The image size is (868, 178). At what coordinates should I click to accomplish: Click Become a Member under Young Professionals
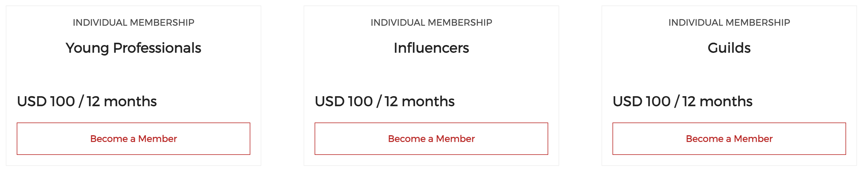[134, 138]
